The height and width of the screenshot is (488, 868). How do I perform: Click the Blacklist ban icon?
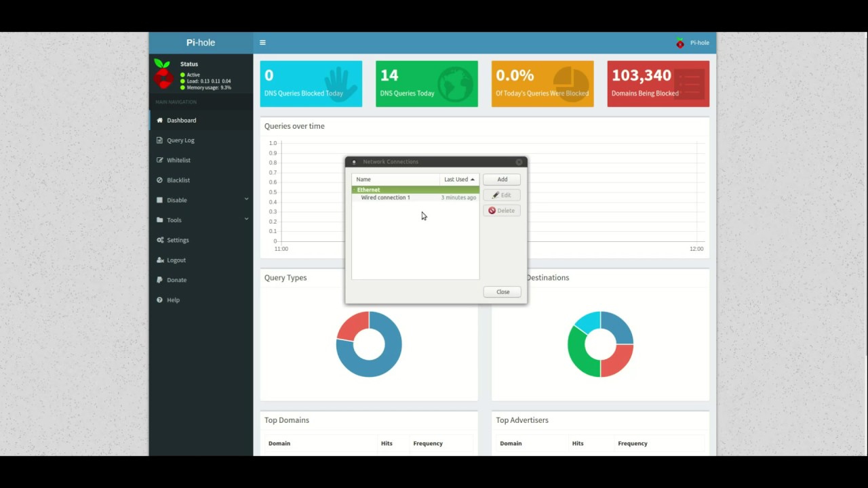160,180
